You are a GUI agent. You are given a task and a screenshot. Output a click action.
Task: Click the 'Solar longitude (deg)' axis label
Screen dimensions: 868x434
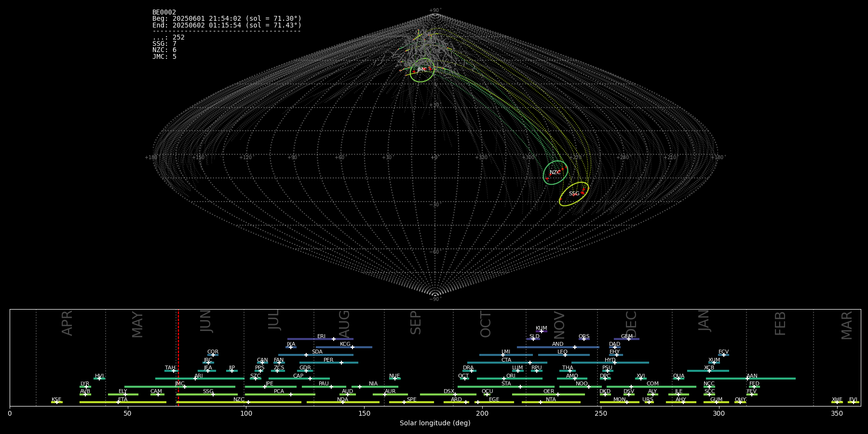[x=435, y=423]
